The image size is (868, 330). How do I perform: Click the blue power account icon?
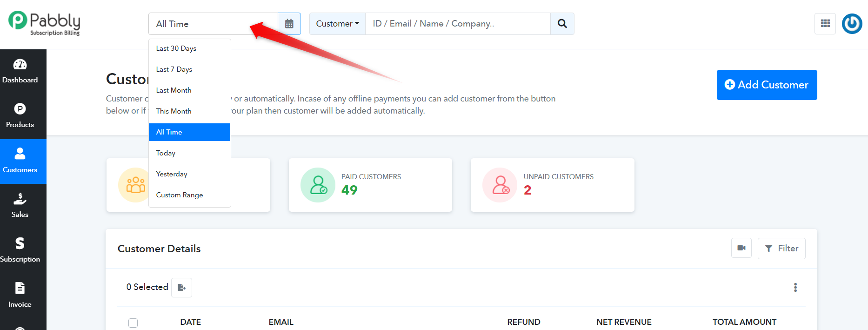[x=852, y=24]
